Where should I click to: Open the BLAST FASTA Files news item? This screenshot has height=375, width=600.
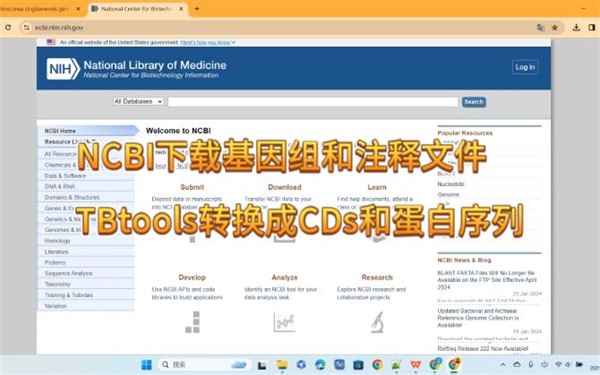(x=487, y=280)
